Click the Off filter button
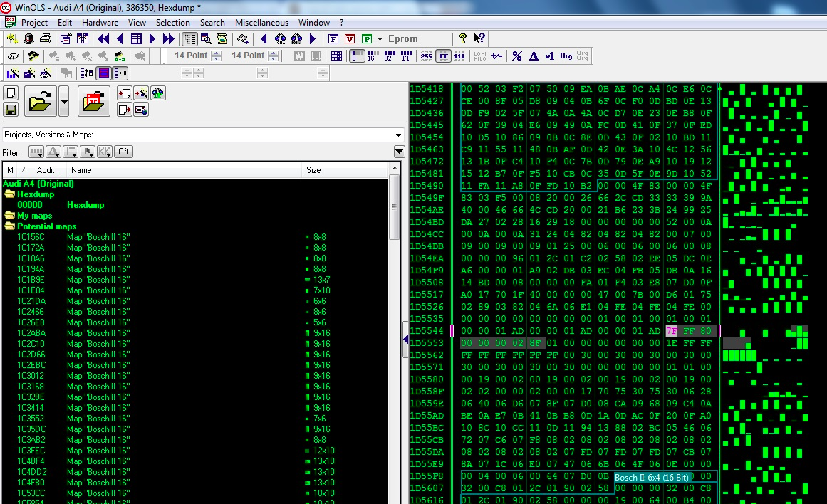 (x=123, y=152)
